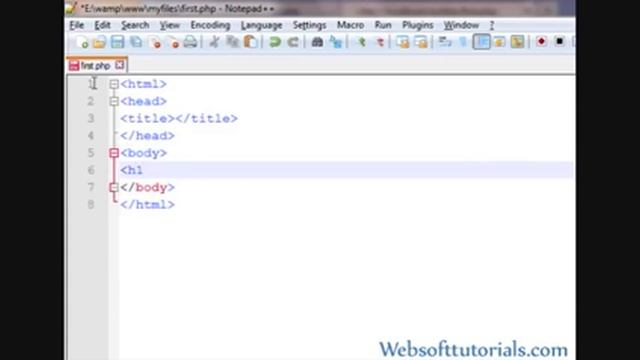Select the first.php document tab
Image resolution: width=640 pixels, height=360 pixels.
[x=96, y=66]
